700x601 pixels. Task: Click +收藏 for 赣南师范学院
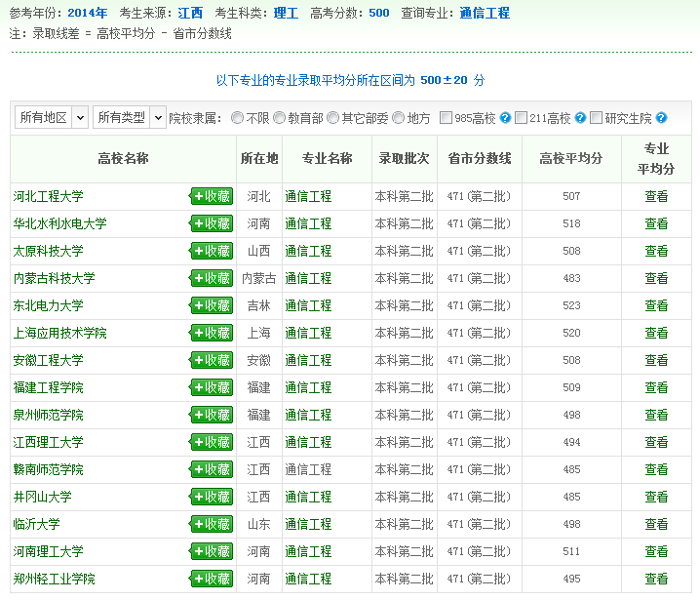point(212,469)
